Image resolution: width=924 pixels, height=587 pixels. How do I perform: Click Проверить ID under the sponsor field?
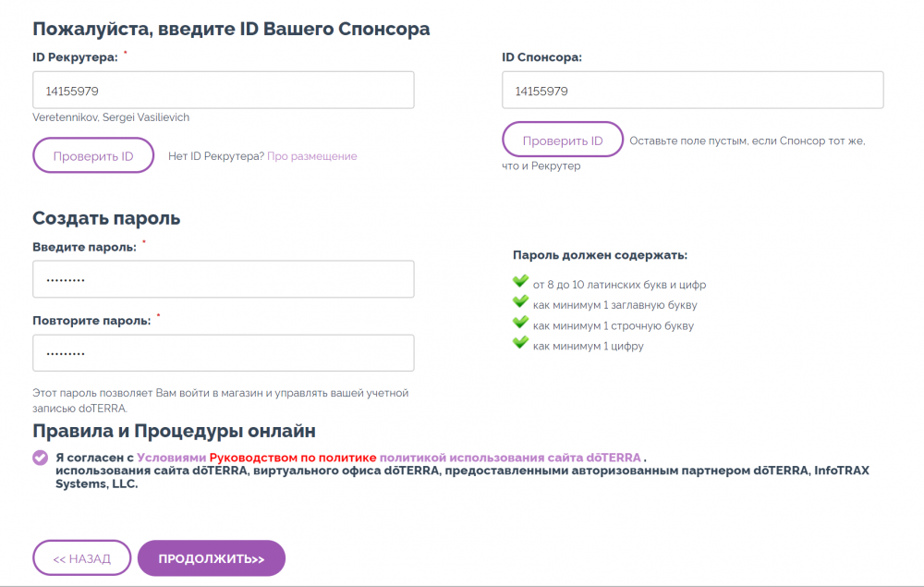[563, 140]
